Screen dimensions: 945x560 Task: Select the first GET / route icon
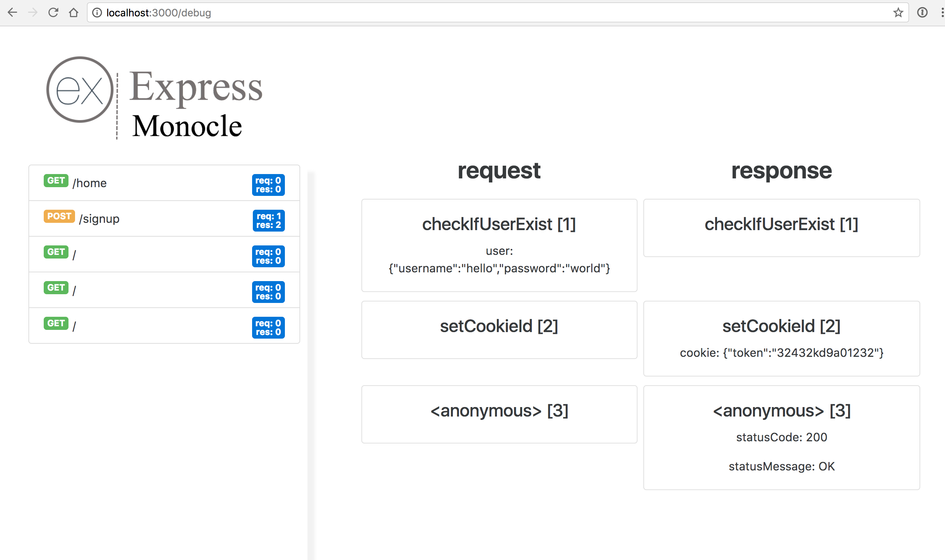point(55,252)
